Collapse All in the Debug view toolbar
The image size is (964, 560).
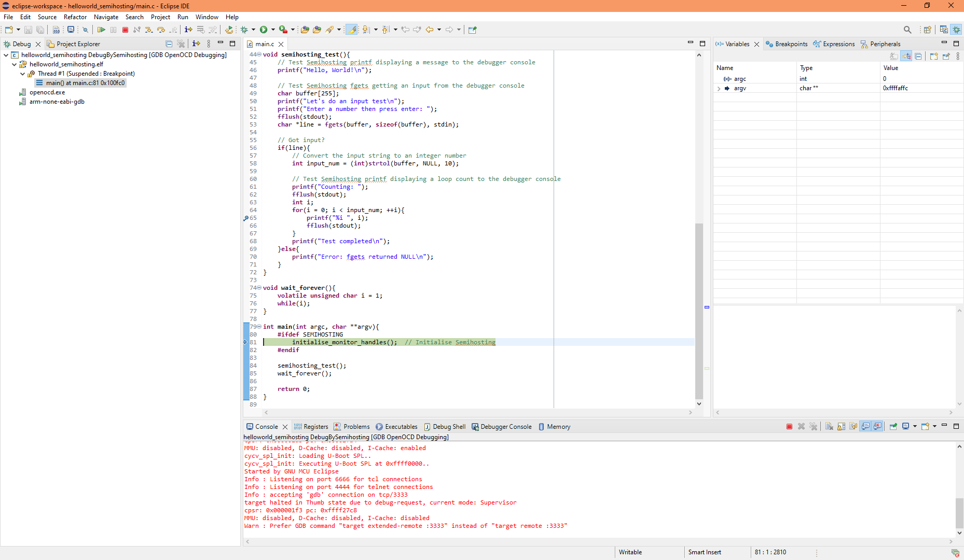[x=169, y=44]
